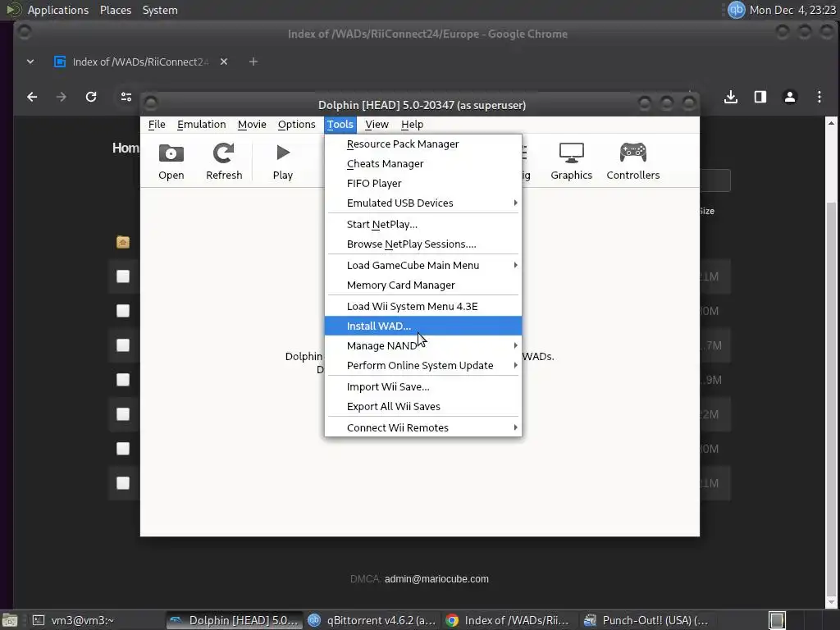The width and height of the screenshot is (840, 630).
Task: Tick the fifth checkbox in file listing
Action: 123,414
